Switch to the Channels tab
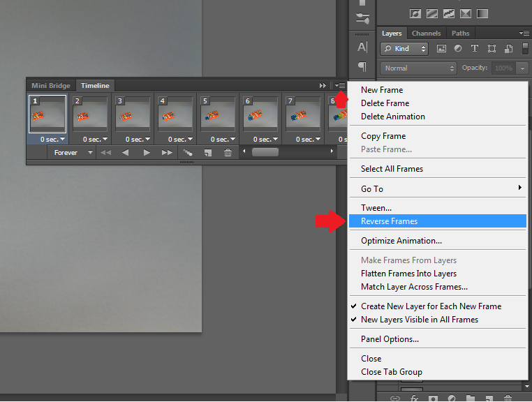Screen dimensions: 532x402 click(x=426, y=33)
